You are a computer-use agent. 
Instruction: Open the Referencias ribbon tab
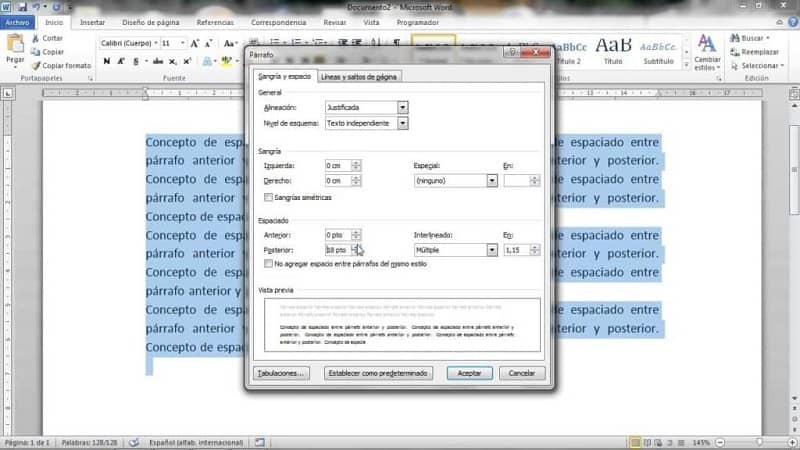215,22
